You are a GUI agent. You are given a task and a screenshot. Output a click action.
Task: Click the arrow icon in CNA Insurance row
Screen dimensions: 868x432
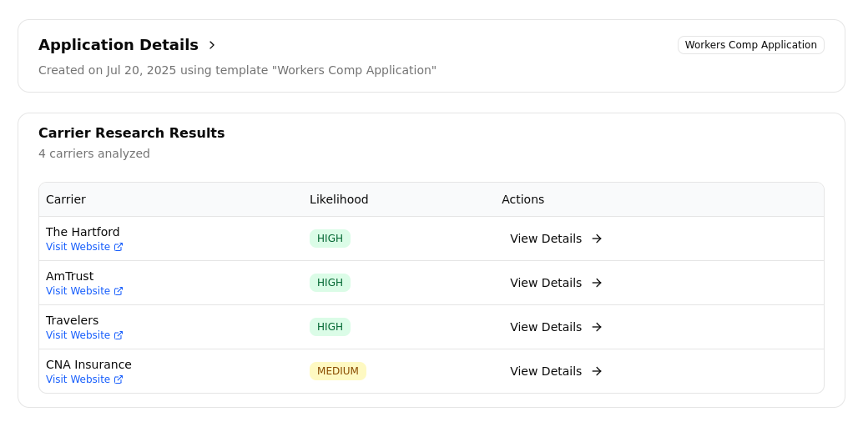click(597, 371)
